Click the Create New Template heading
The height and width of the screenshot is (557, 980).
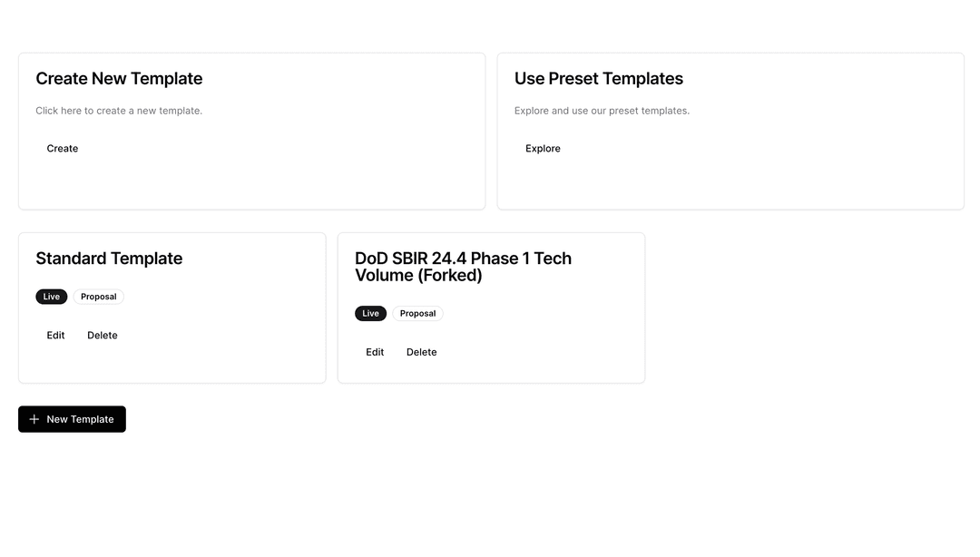(119, 79)
